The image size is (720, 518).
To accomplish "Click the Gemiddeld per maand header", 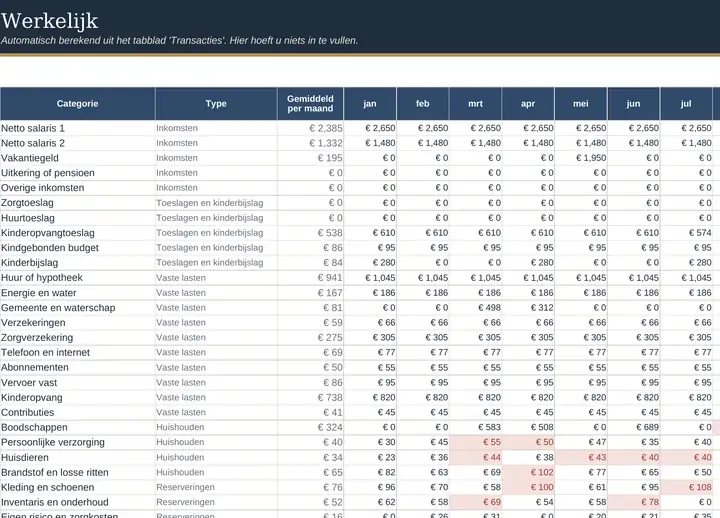I will click(x=310, y=104).
